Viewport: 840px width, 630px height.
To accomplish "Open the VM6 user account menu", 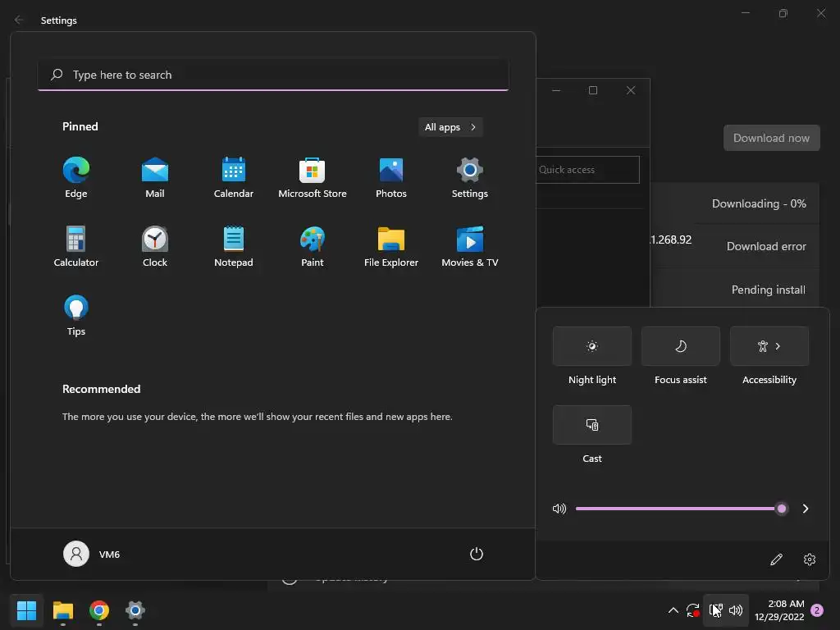I will (92, 554).
